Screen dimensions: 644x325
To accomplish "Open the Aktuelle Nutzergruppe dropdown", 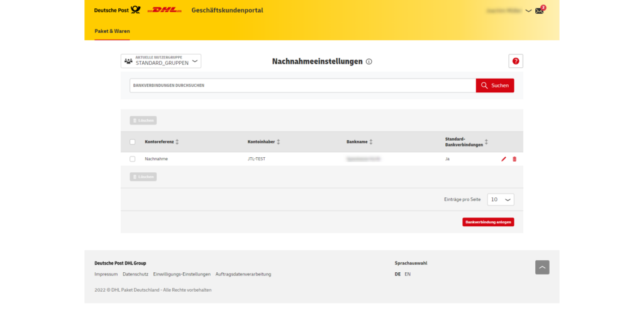I will (x=161, y=61).
